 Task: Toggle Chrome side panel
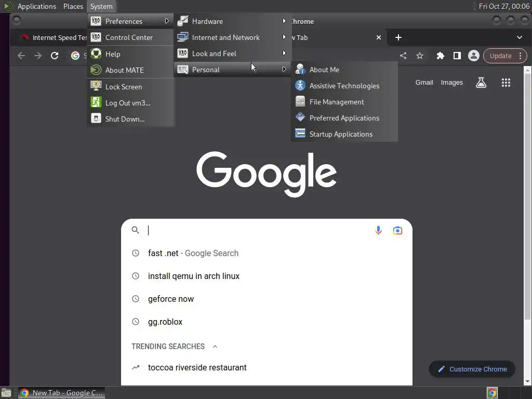pyautogui.click(x=457, y=56)
